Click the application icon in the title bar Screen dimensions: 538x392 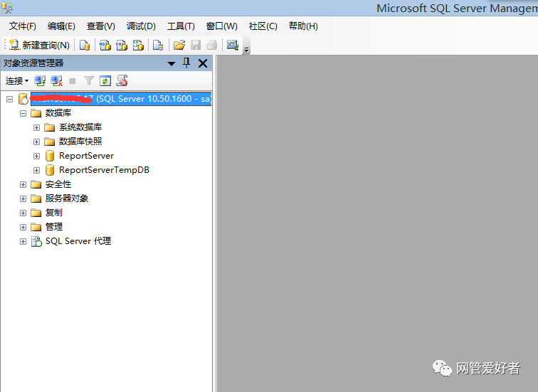pyautogui.click(x=7, y=8)
